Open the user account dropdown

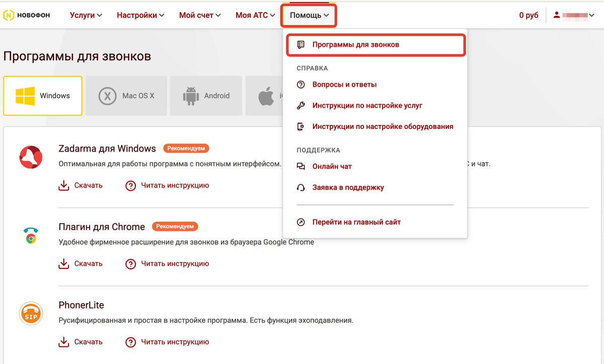574,15
